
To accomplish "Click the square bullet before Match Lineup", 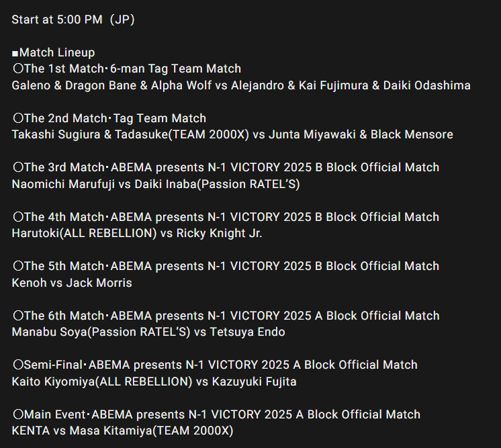I will click(15, 53).
